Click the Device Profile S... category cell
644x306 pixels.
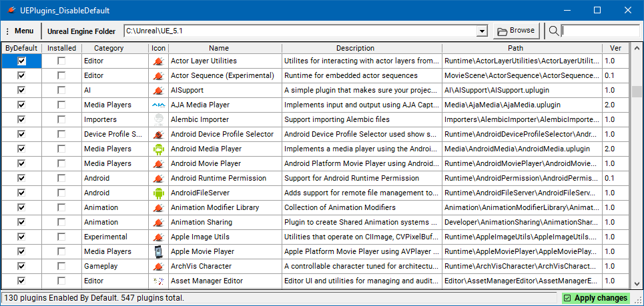click(115, 134)
